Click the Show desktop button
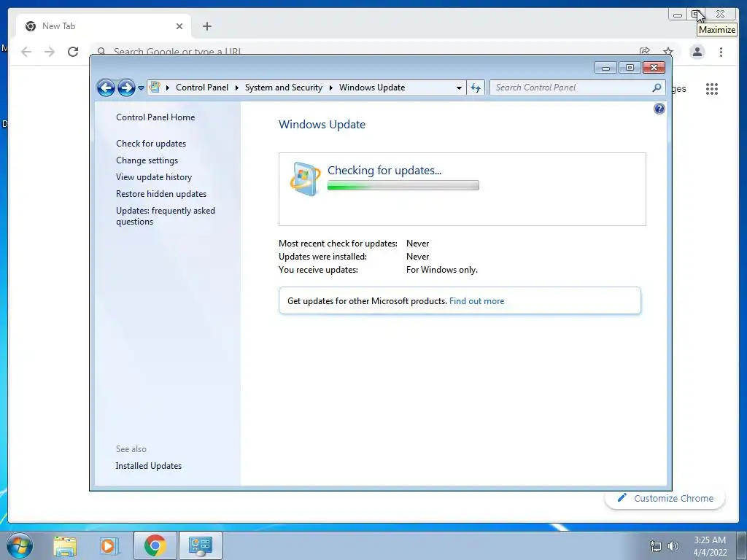This screenshot has width=747, height=560. [742, 545]
